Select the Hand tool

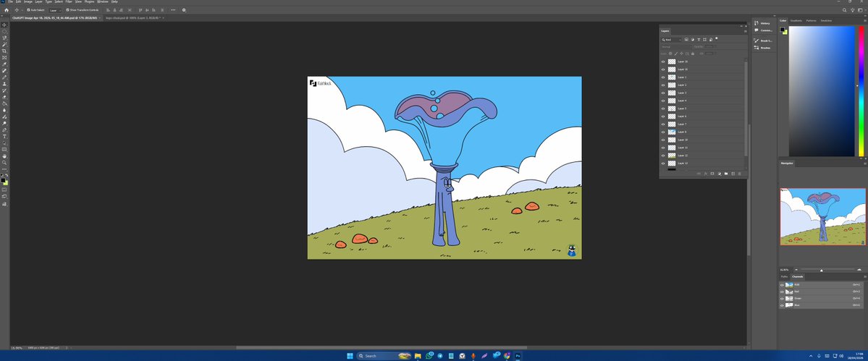(x=4, y=156)
